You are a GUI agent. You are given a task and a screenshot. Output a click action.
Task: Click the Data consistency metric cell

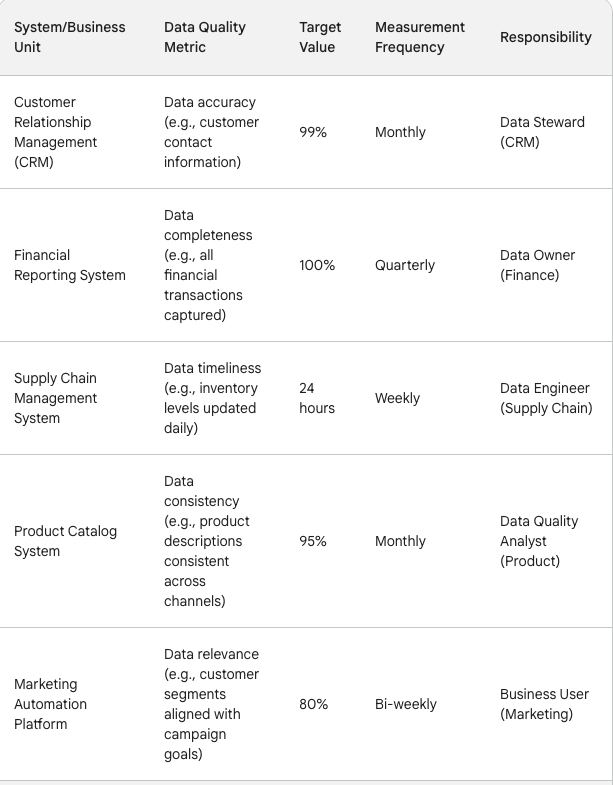(207, 541)
